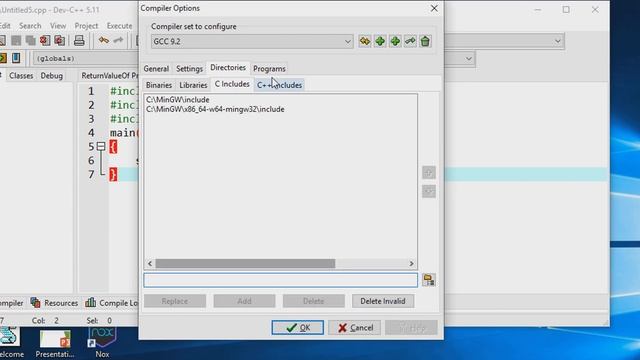
Task: Click the Print icon in Dev-C++ toolbar
Action: [x=79, y=40]
